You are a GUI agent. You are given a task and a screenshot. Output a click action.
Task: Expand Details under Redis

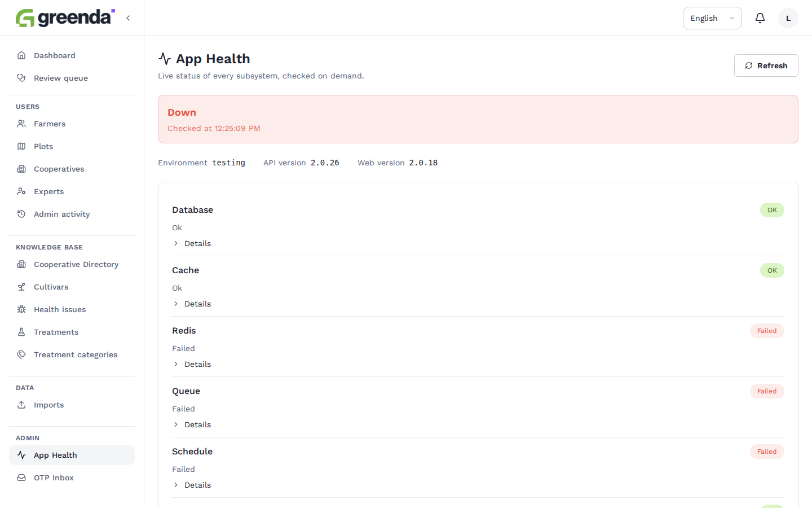[192, 364]
